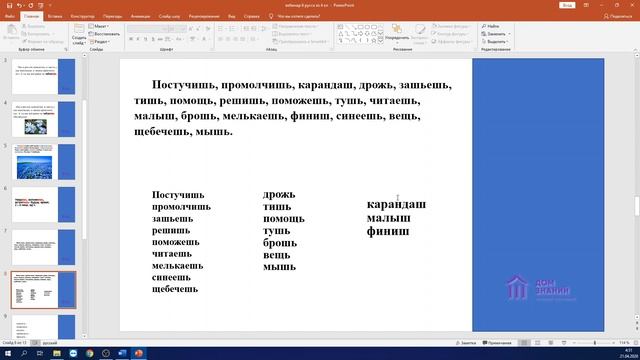Viewport: 640px width, 360px height.
Task: Click the Save icon in title bar
Action: point(9,5)
